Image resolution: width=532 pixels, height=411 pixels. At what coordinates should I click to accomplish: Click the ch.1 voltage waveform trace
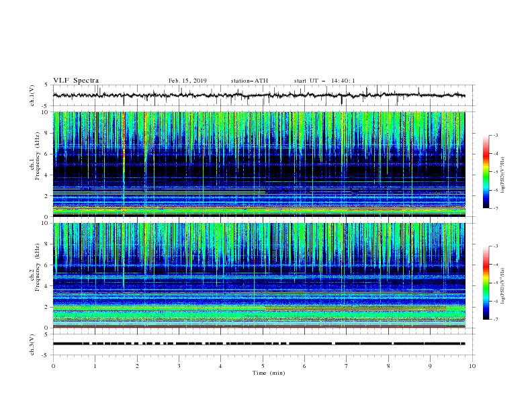click(259, 95)
